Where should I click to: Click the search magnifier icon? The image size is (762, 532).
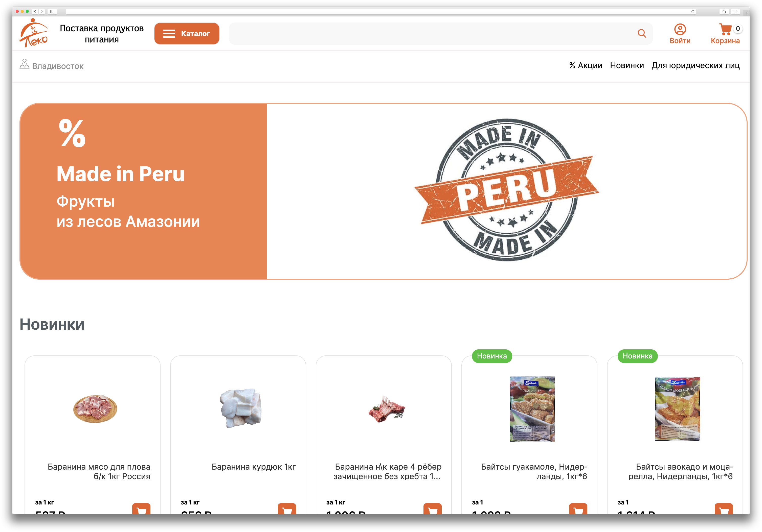click(641, 34)
